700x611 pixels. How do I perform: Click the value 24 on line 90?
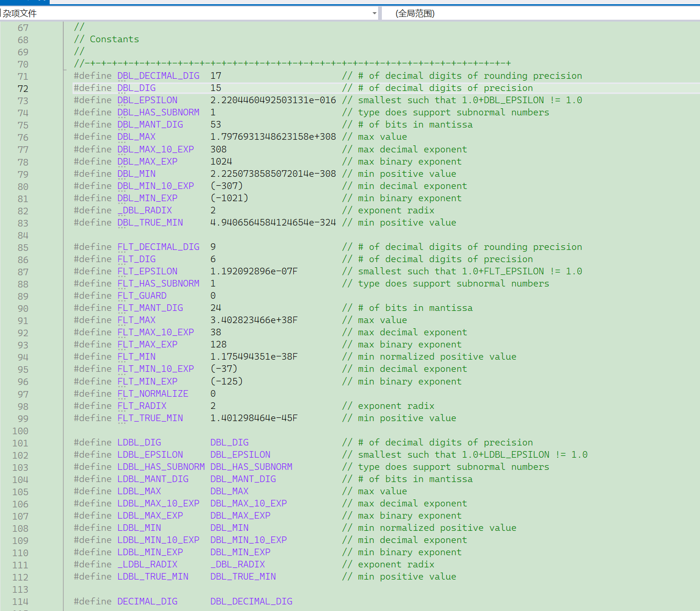coord(216,308)
